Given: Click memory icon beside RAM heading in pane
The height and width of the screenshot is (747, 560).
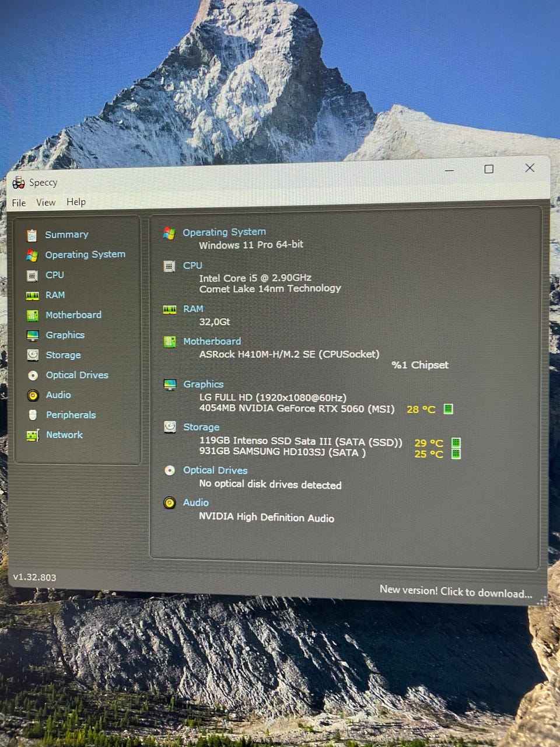Looking at the screenshot, I should (x=170, y=310).
